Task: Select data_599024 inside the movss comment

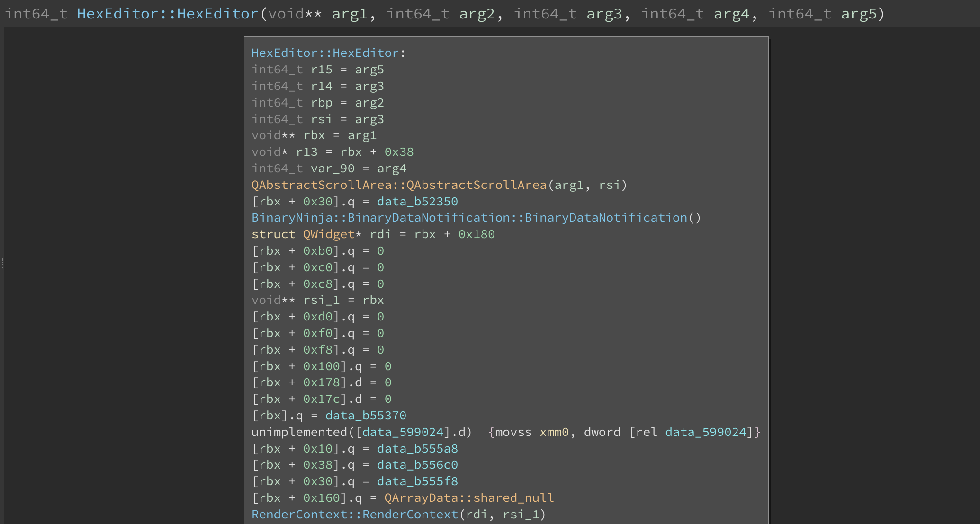Action: pos(705,432)
